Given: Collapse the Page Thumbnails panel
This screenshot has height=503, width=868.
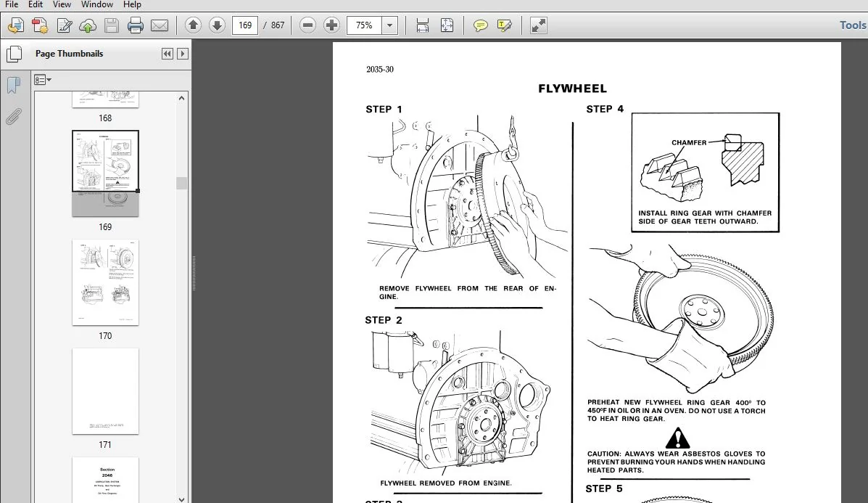Looking at the screenshot, I should point(168,54).
